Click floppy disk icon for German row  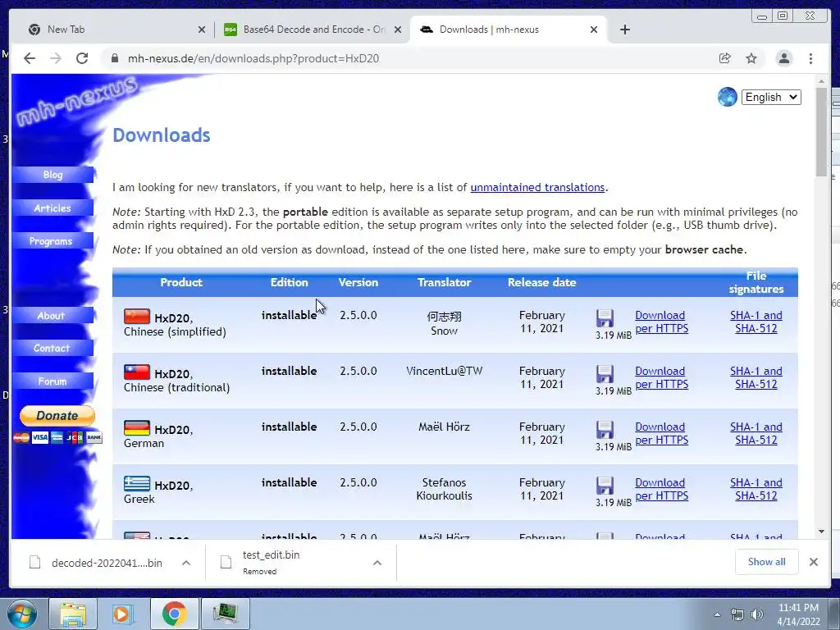(605, 430)
